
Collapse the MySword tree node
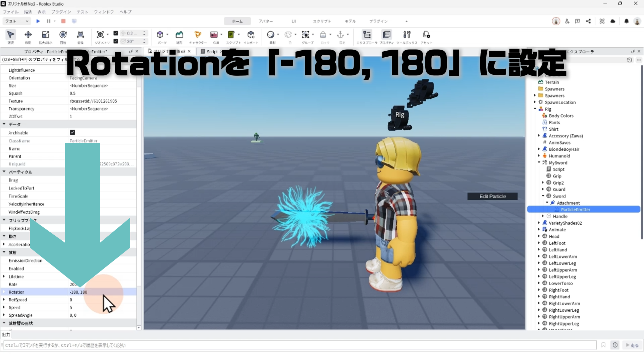539,163
